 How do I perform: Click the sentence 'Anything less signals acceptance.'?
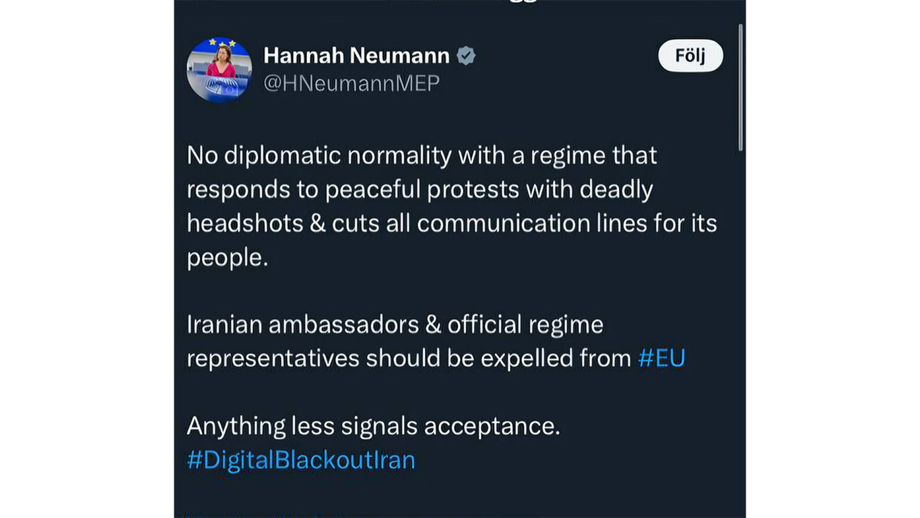coord(373,426)
